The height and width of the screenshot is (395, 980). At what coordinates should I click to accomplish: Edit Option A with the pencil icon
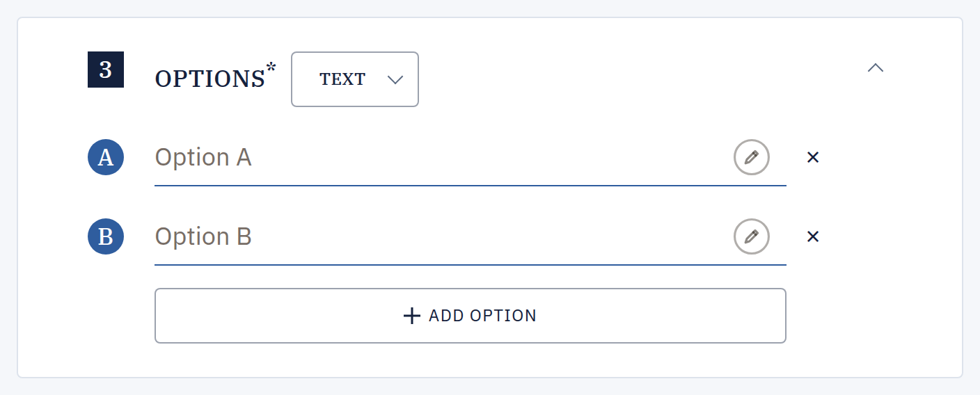[x=752, y=157]
